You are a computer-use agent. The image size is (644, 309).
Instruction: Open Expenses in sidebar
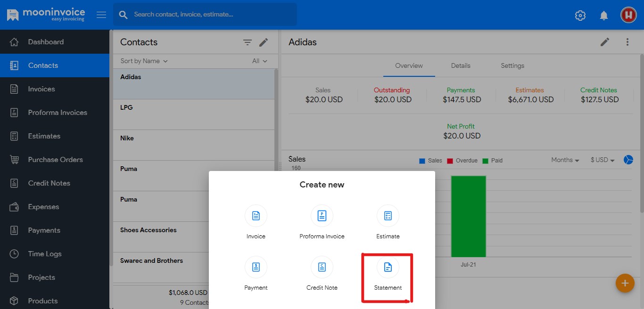(x=55, y=207)
